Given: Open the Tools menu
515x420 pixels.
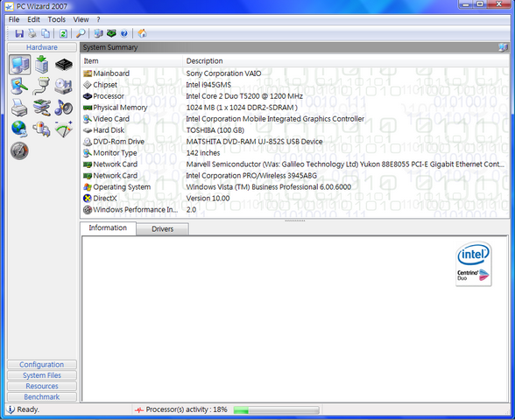Looking at the screenshot, I should (56, 19).
